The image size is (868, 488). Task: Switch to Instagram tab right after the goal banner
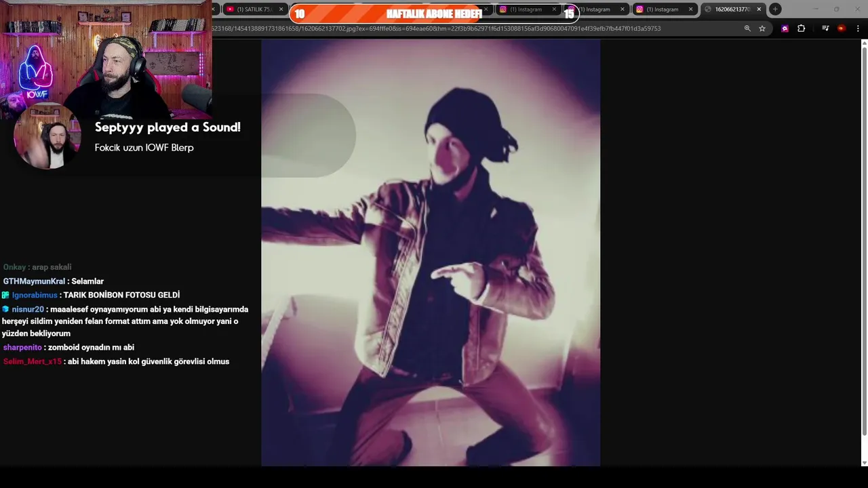(597, 9)
